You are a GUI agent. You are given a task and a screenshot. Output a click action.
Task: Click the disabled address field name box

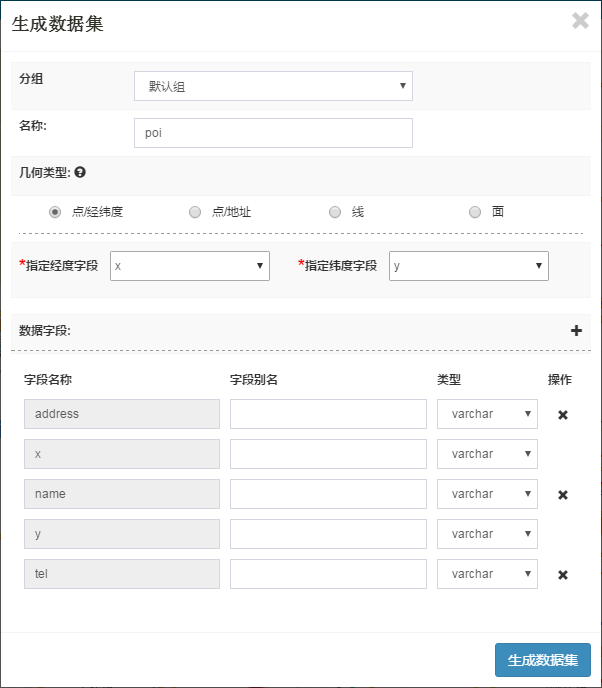(x=122, y=414)
